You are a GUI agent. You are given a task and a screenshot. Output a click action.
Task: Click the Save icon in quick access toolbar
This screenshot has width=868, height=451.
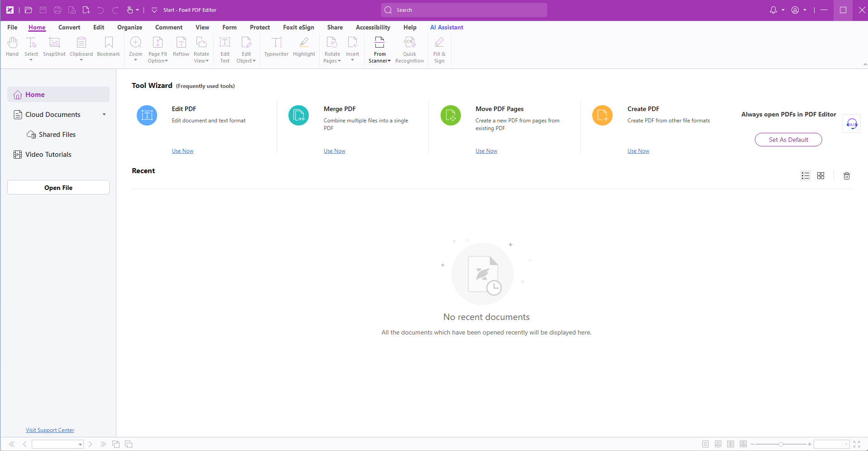click(43, 10)
